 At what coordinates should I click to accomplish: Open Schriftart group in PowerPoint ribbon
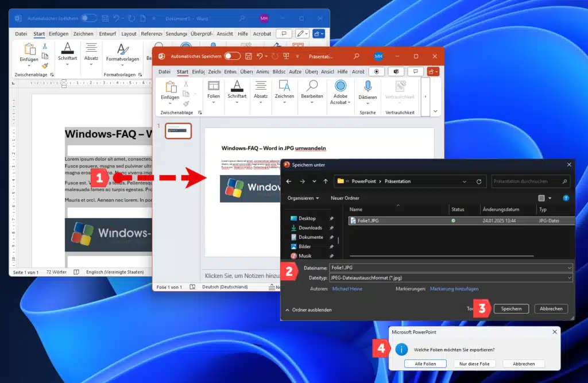point(237,91)
